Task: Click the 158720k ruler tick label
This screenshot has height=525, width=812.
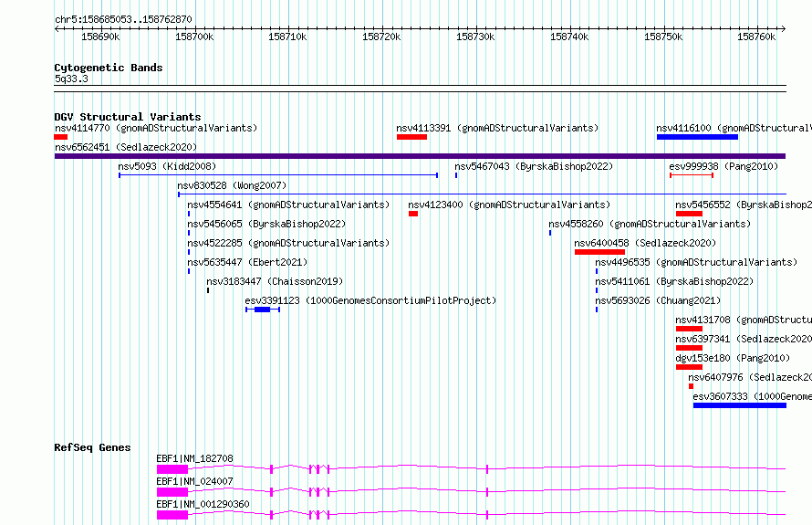Action: pyautogui.click(x=381, y=37)
